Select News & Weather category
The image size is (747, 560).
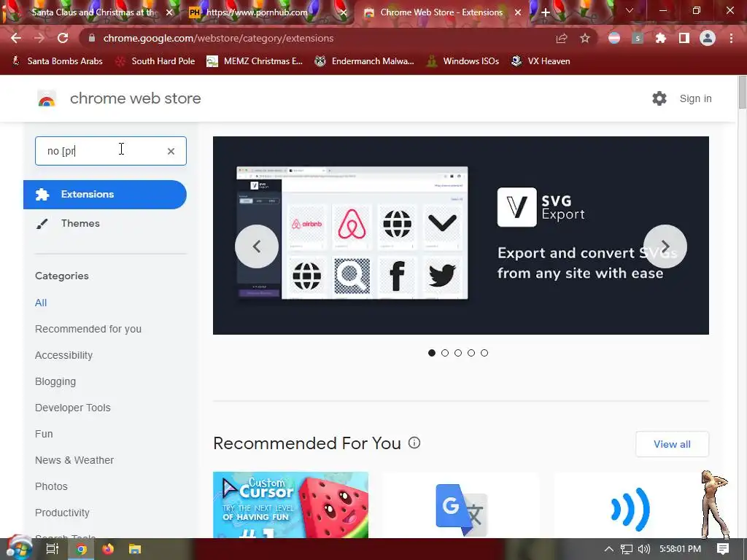click(x=74, y=460)
